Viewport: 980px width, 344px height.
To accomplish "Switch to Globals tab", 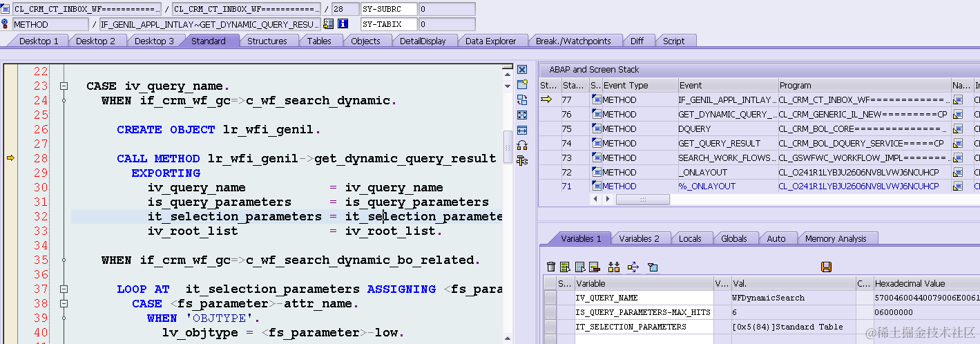I will (733, 238).
